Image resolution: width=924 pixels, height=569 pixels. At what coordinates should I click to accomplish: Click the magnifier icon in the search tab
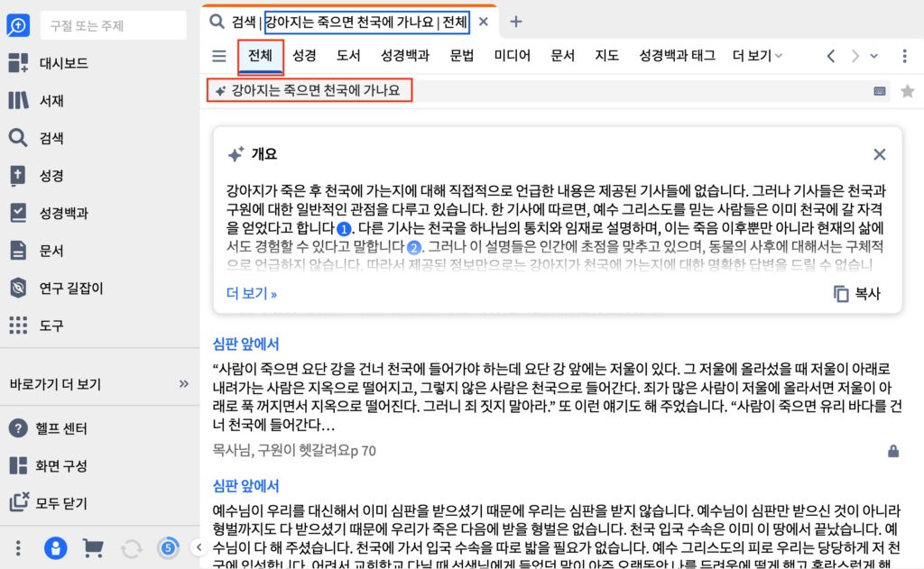tap(217, 22)
